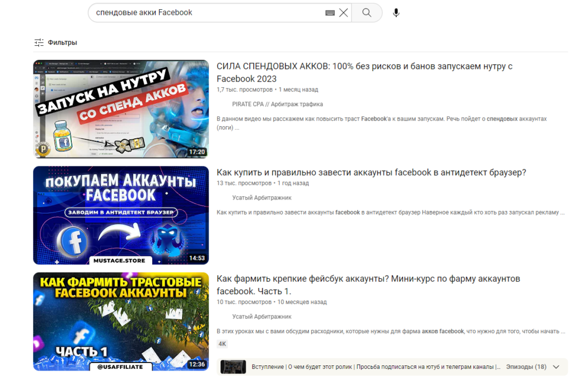This screenshot has width=588, height=382.
Task: Click snippet Как купить и правильно завести аккаунты facebook в антидетект
Action: tap(390, 212)
